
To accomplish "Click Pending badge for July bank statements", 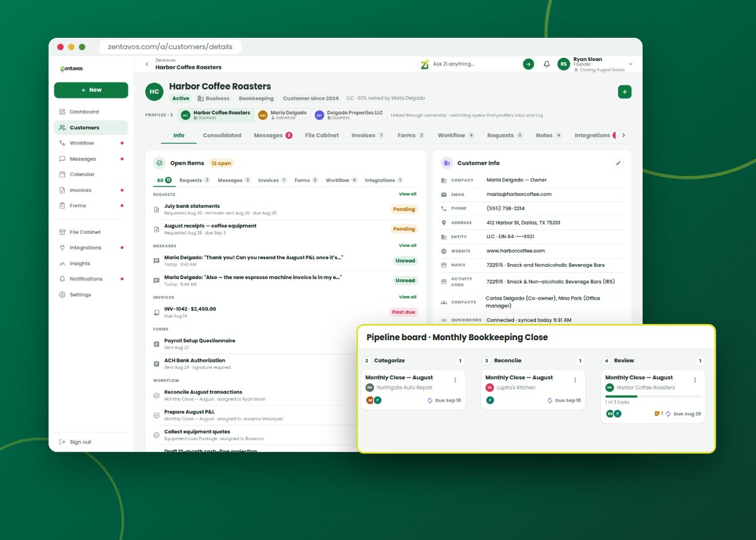I will (x=404, y=209).
